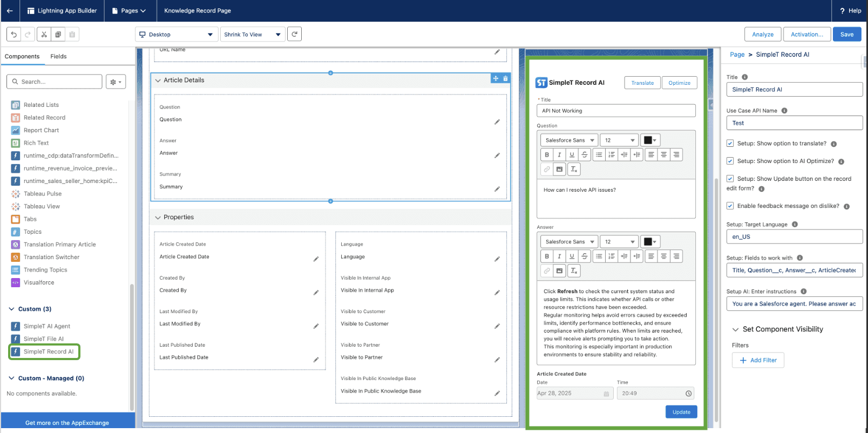Open the Answer editor text color swatch
868x433 pixels.
(650, 242)
